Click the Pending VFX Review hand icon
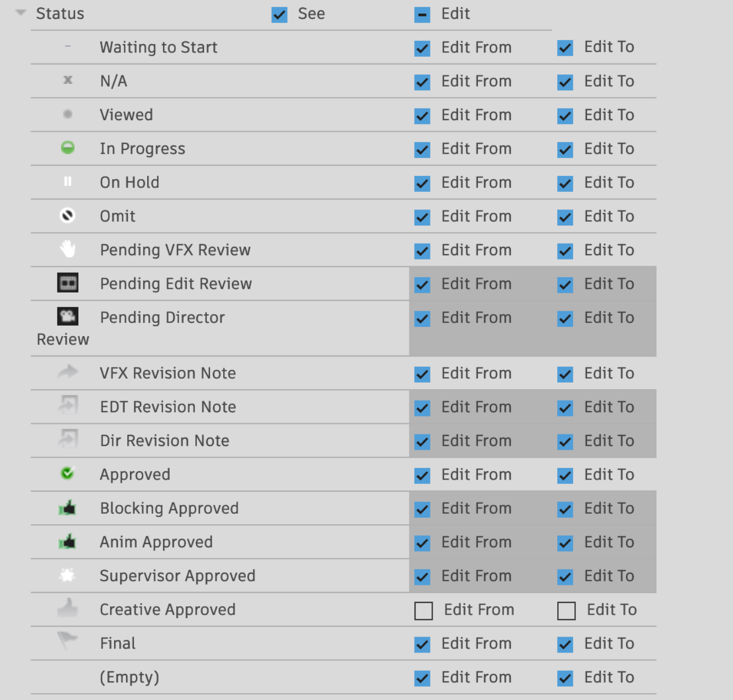 tap(67, 249)
